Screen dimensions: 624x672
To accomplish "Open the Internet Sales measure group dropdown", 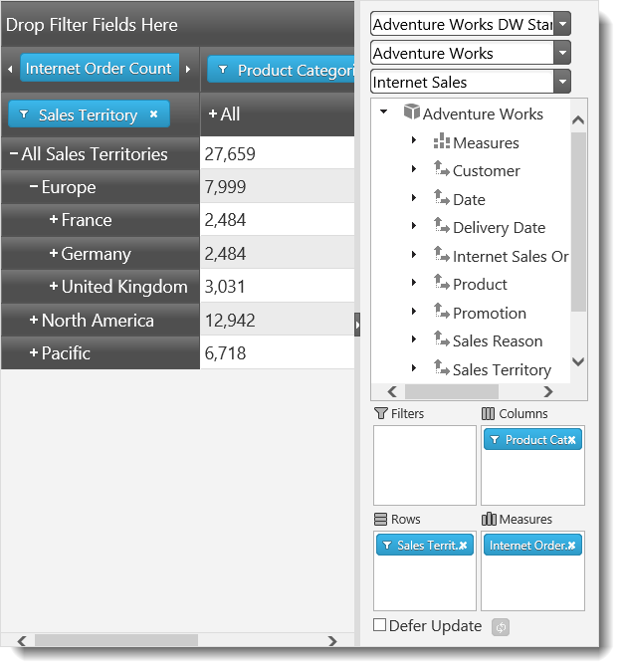I will click(x=562, y=82).
